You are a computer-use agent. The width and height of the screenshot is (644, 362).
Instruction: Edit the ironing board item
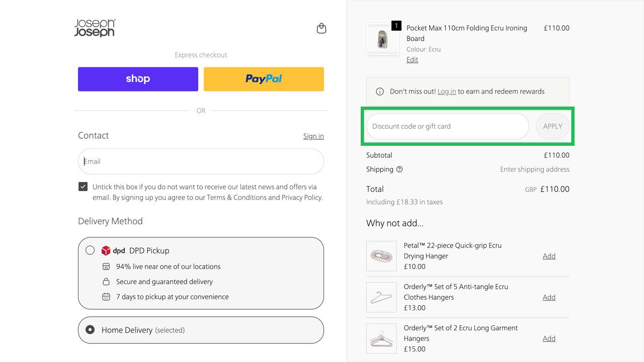click(x=412, y=59)
